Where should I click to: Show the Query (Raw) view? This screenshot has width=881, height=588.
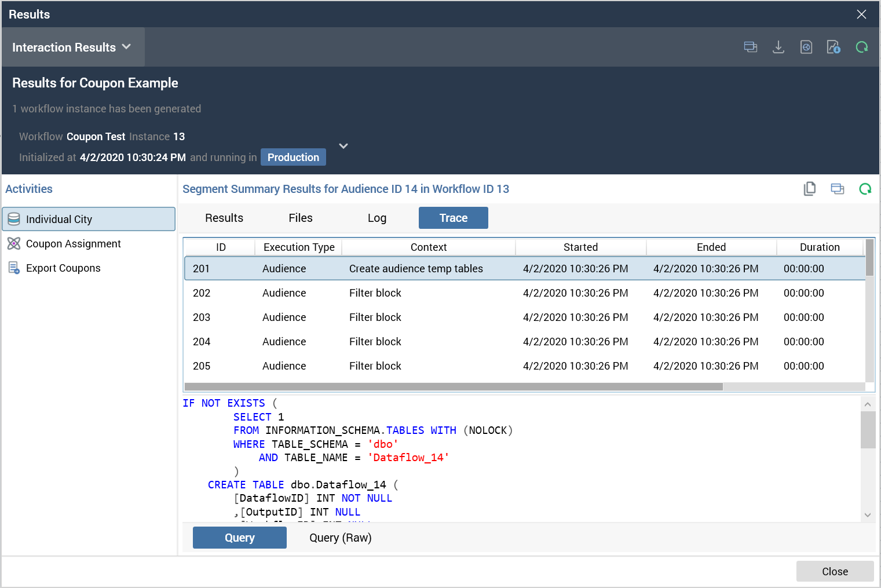[340, 538]
